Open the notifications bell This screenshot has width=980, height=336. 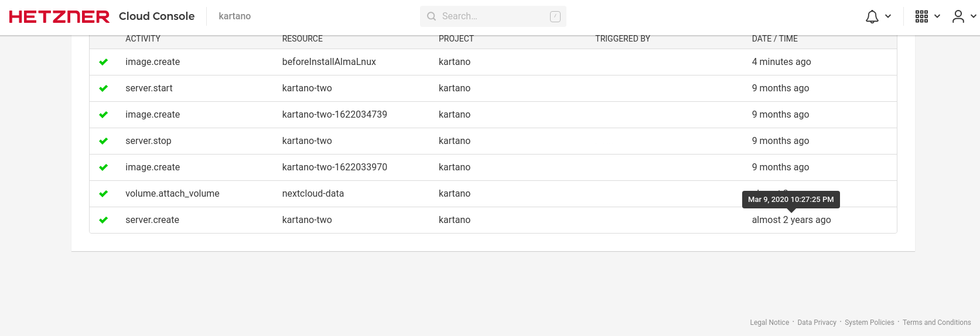point(872,16)
